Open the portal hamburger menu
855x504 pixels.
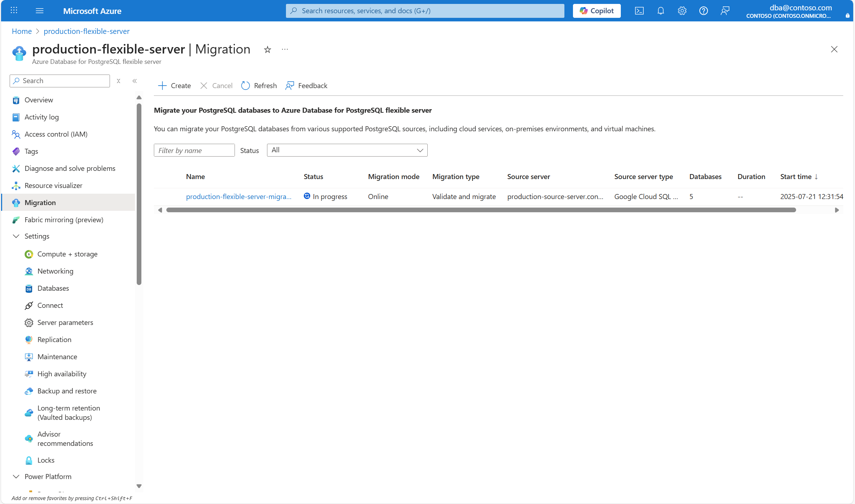pos(40,10)
